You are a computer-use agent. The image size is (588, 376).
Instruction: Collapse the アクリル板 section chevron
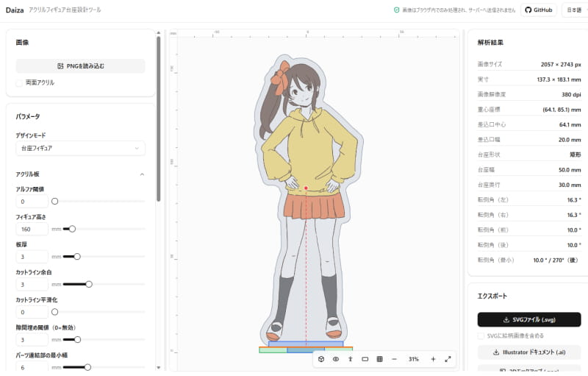(x=142, y=174)
